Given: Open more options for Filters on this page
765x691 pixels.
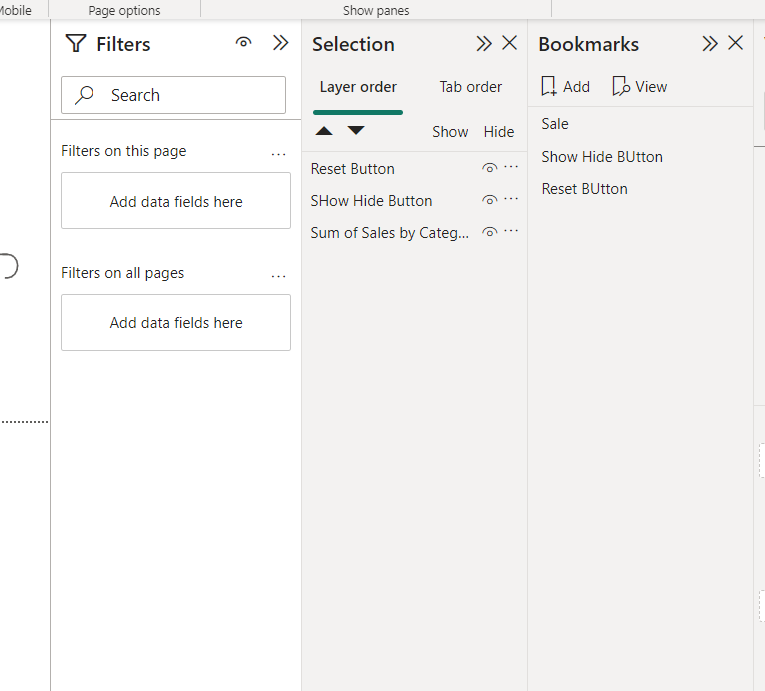Looking at the screenshot, I should 278,154.
